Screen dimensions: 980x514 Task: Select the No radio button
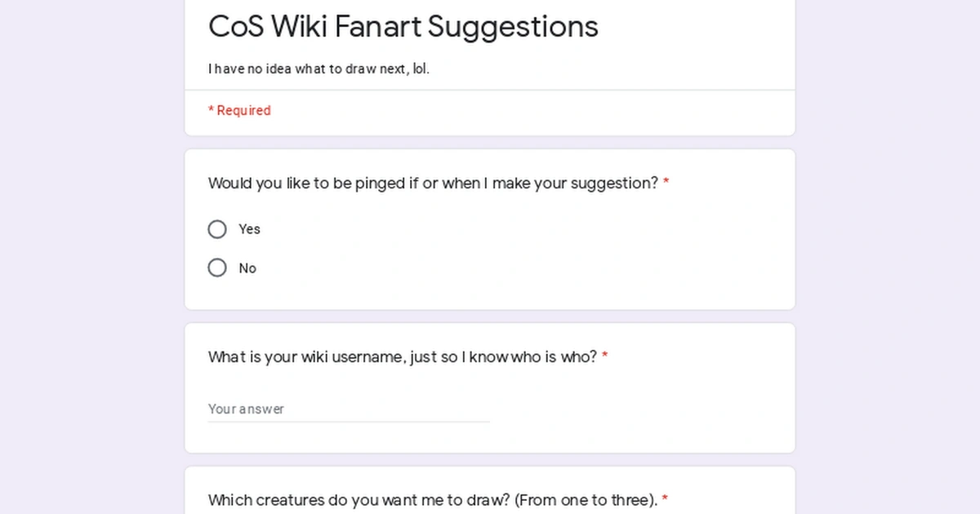(217, 268)
